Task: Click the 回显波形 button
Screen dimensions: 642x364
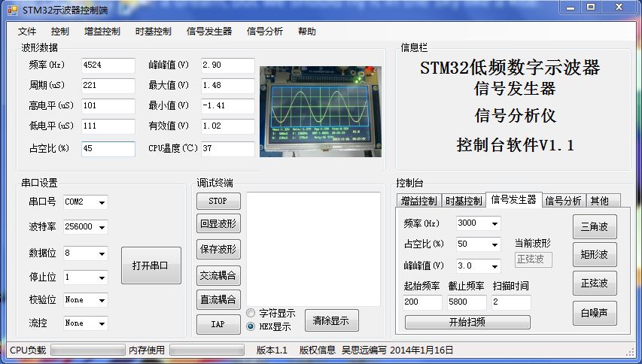Action: (x=218, y=223)
